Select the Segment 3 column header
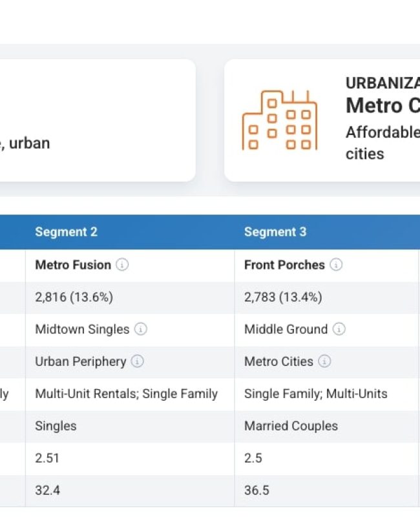This screenshot has height=517, width=420. (x=275, y=232)
